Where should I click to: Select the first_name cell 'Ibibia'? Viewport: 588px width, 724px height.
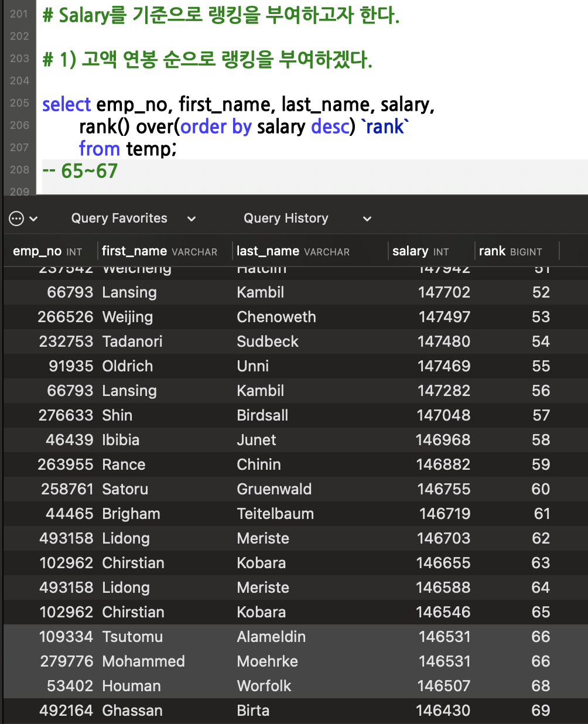pyautogui.click(x=121, y=440)
